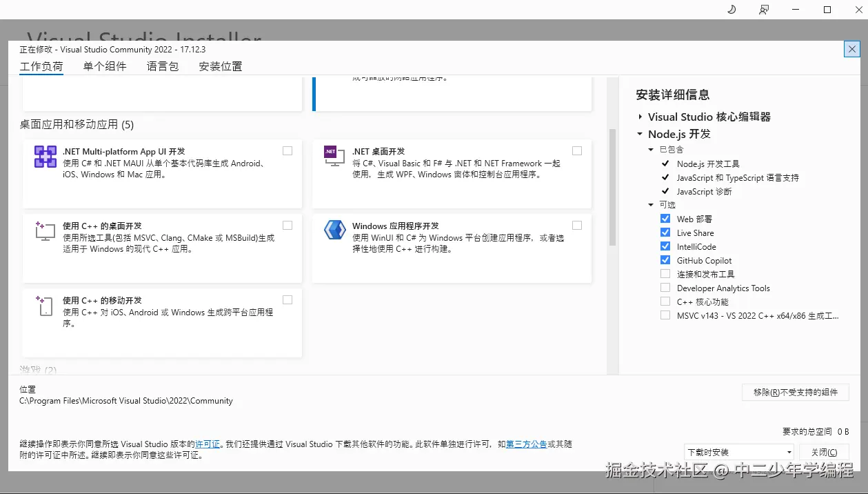Switch to the 单个组件 tab
Image resolution: width=868 pixels, height=494 pixels.
click(104, 66)
